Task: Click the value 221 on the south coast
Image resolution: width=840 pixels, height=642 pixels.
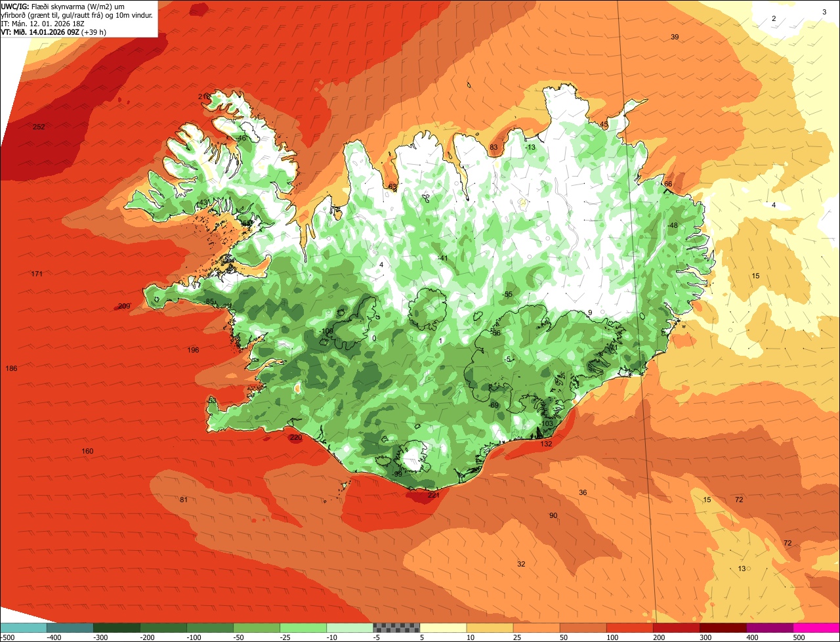Action: (433, 495)
